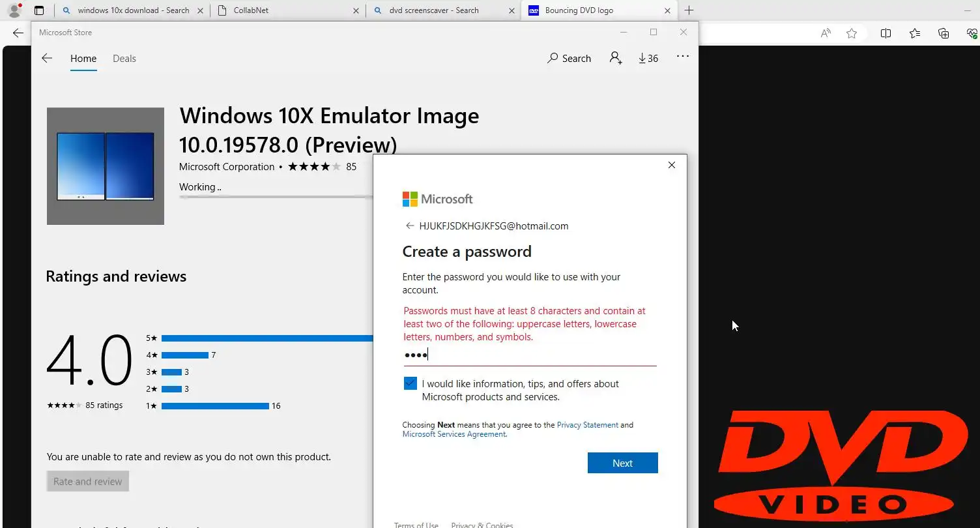Switch to the Home tab in Store

tap(83, 58)
